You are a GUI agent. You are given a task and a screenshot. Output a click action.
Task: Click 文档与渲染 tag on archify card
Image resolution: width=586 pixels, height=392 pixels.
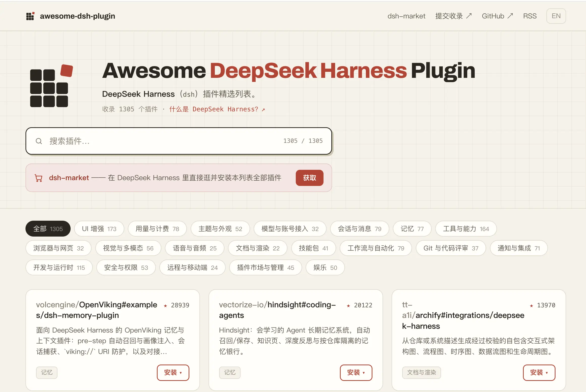(x=421, y=373)
